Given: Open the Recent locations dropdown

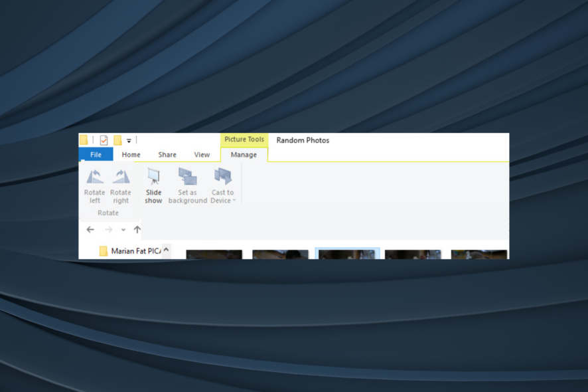Looking at the screenshot, I should point(123,230).
